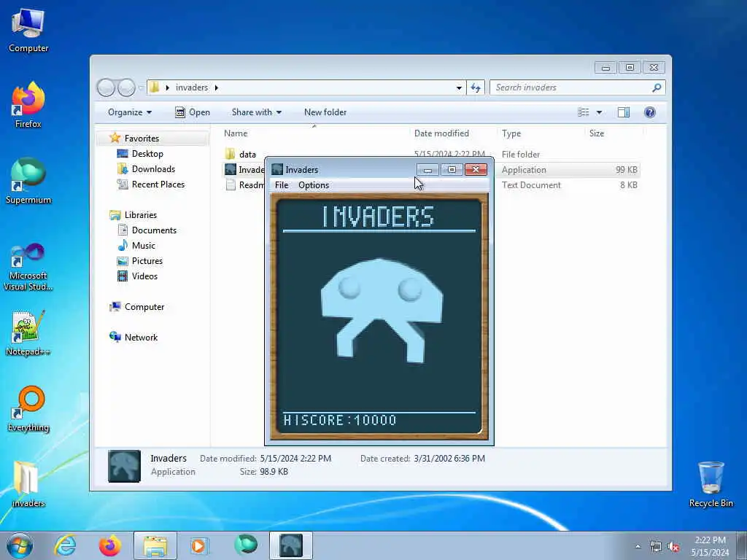Toggle the preview pane icon
The image size is (747, 560).
(623, 112)
